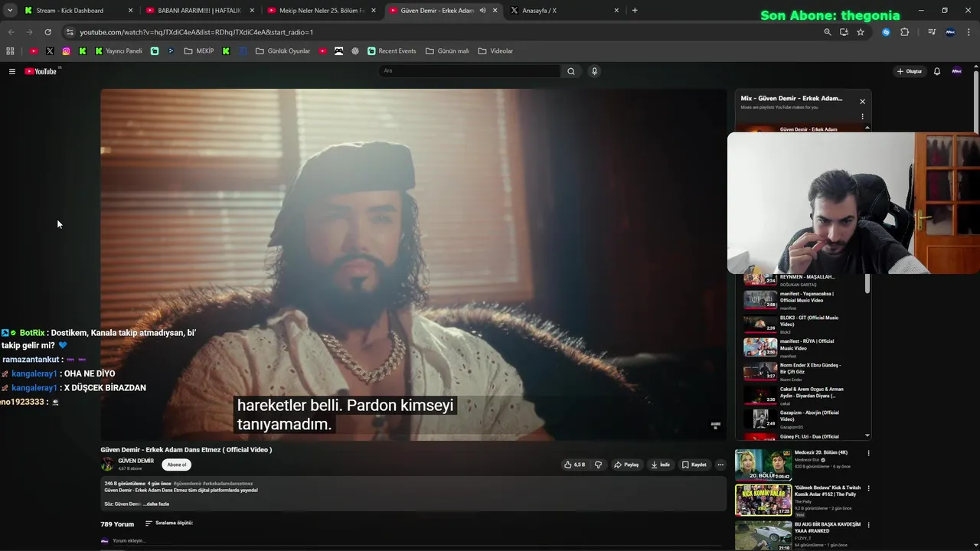Open the YouTube account avatar menu

(x=956, y=71)
